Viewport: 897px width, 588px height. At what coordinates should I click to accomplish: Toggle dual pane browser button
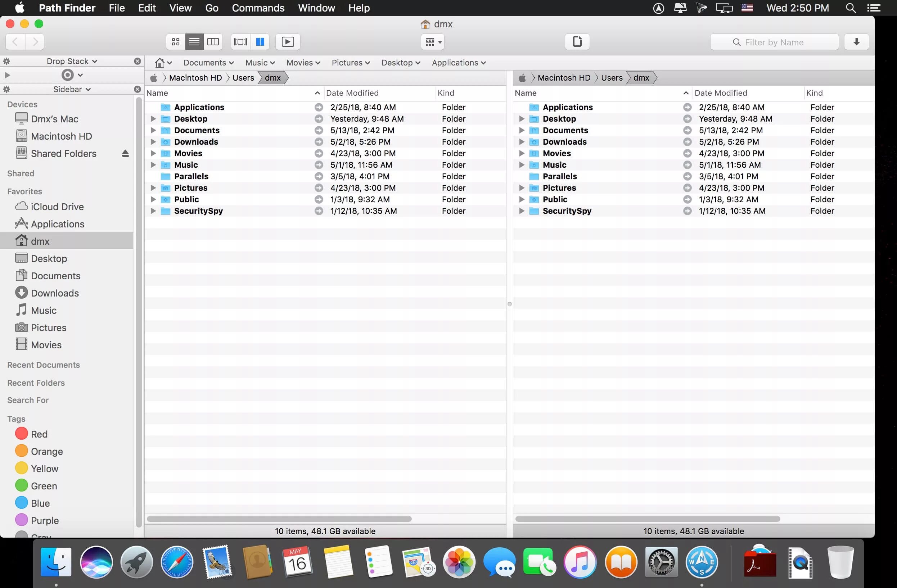click(260, 42)
